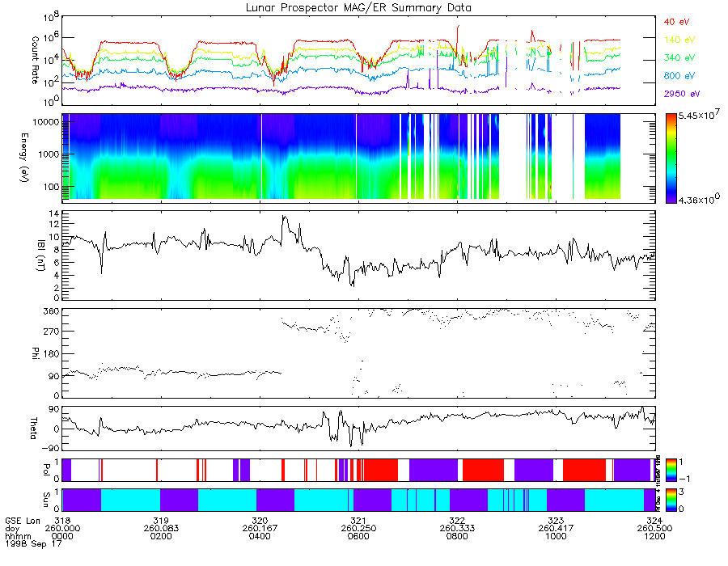The height and width of the screenshot is (566, 728).
Task: Click the '180' tick on Phi axis
Action: 51,353
